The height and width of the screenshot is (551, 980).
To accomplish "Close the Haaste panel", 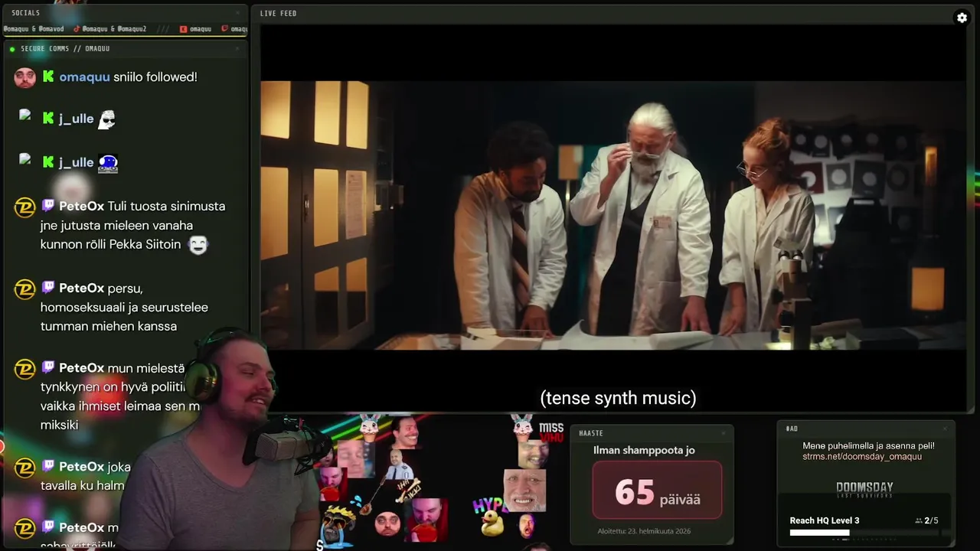I will [724, 433].
